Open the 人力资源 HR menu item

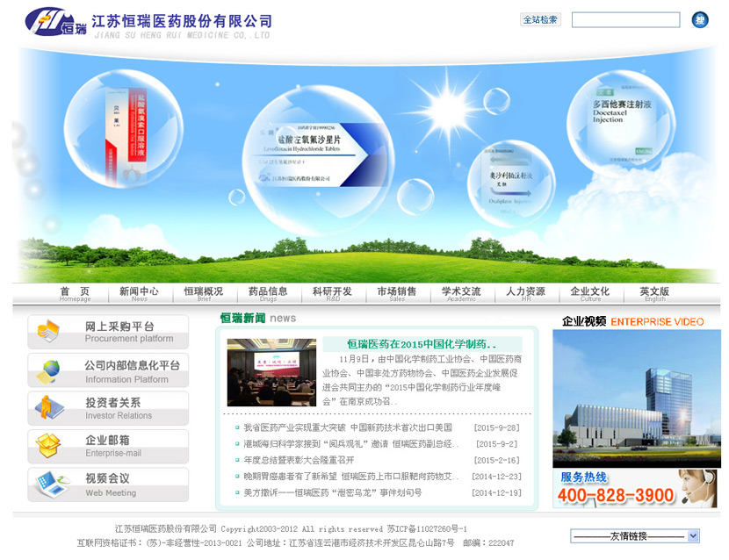click(526, 294)
